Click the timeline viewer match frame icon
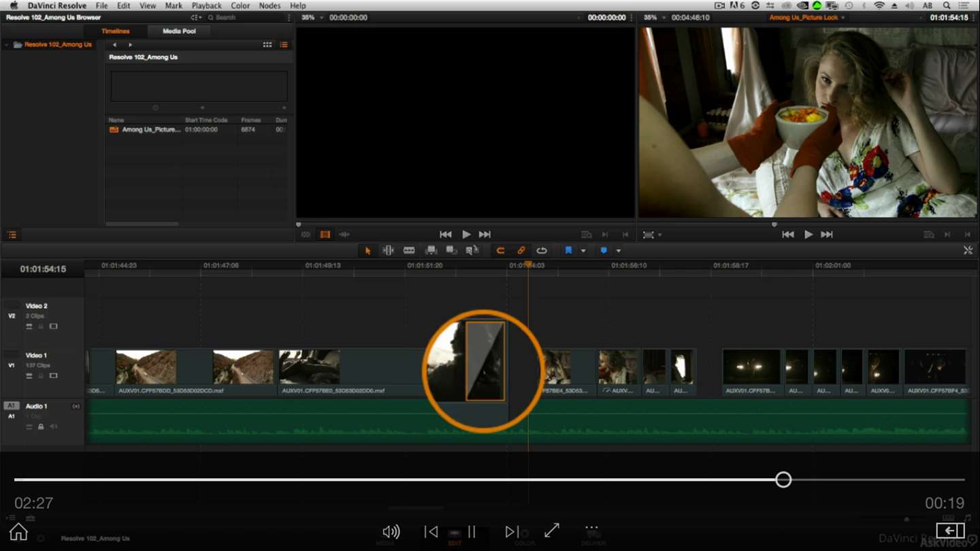The height and width of the screenshot is (551, 980). tap(929, 235)
